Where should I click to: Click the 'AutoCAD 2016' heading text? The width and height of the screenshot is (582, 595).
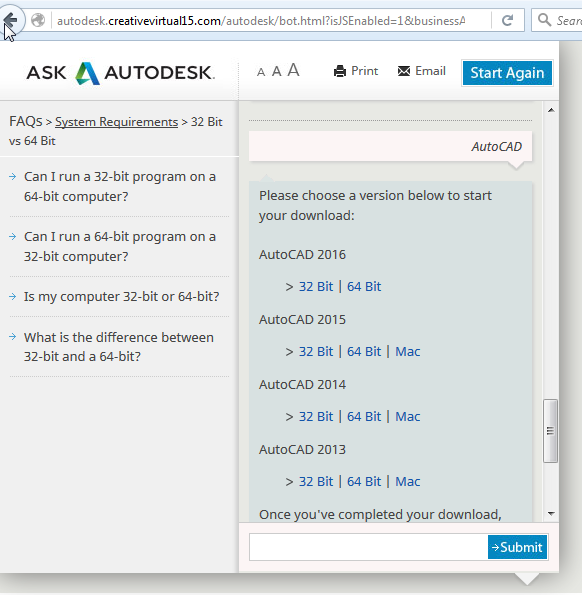tap(302, 254)
